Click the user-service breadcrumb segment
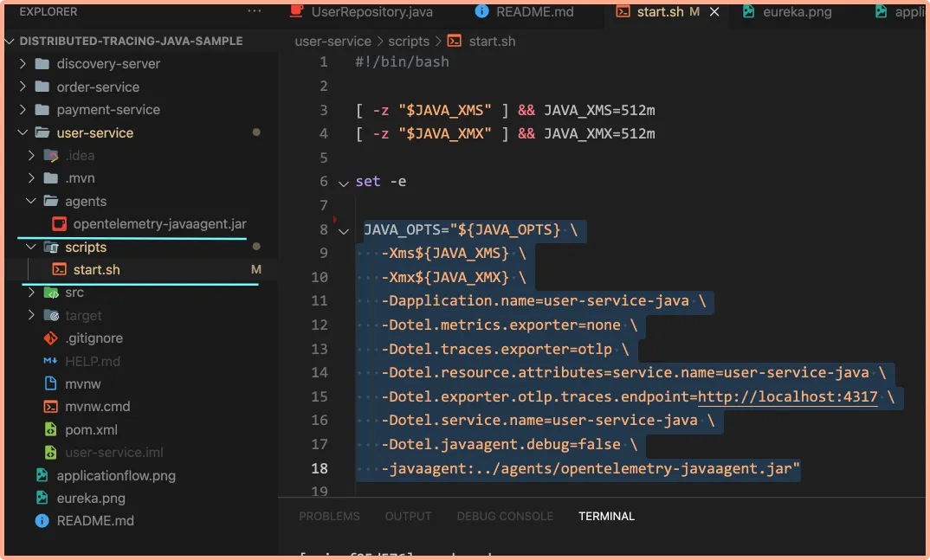Viewport: 930px width, 560px height. [x=333, y=42]
